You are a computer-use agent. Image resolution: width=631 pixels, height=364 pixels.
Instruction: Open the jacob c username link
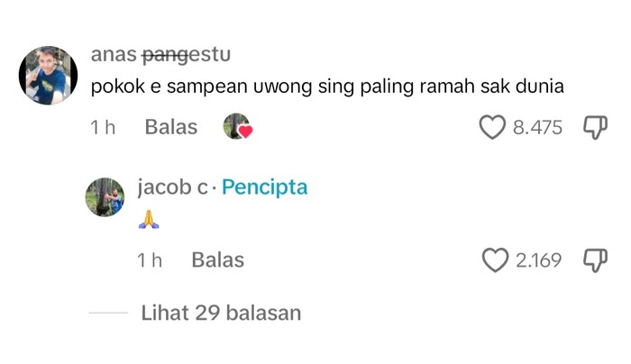point(172,187)
